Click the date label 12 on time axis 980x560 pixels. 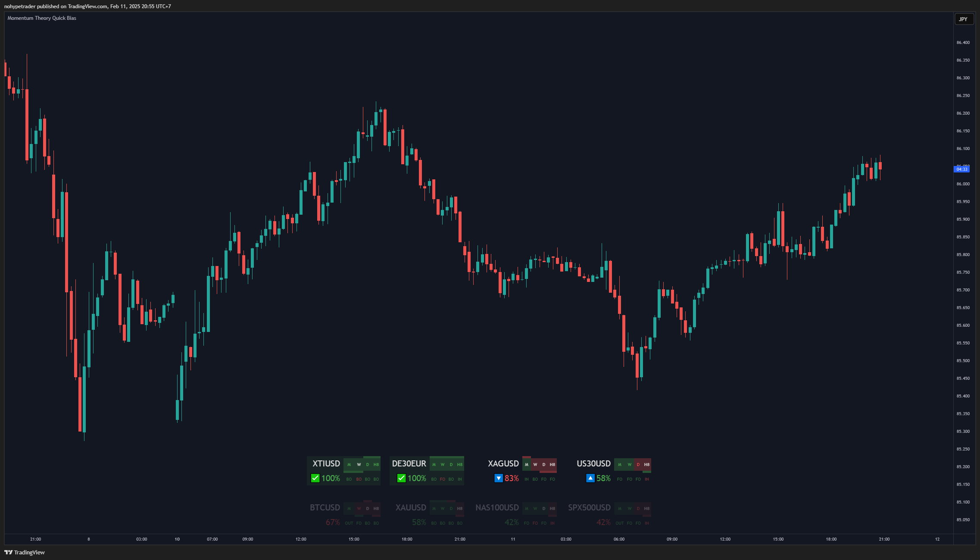point(937,539)
